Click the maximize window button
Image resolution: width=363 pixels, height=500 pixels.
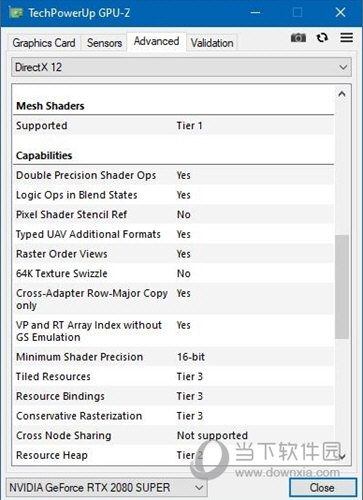coord(297,13)
